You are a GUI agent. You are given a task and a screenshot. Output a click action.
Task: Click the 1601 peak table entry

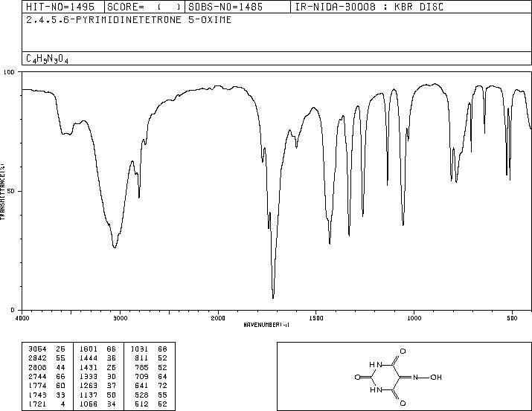click(x=89, y=349)
